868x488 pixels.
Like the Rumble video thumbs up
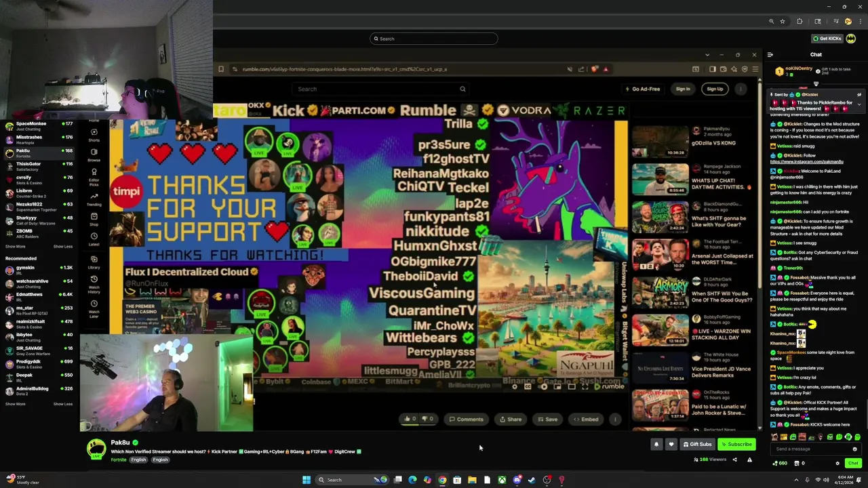click(x=410, y=419)
